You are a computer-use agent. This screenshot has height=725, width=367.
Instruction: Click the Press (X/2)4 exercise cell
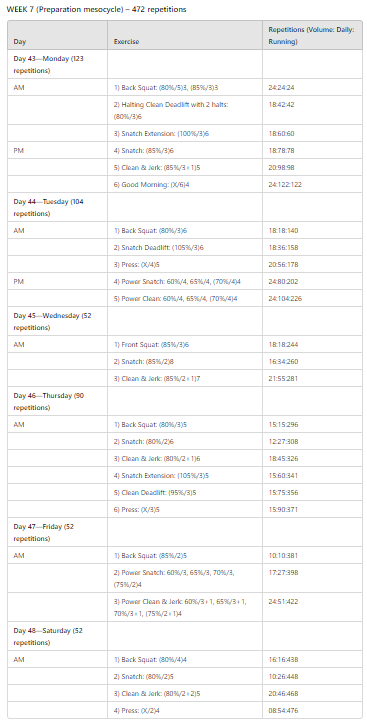point(185,710)
